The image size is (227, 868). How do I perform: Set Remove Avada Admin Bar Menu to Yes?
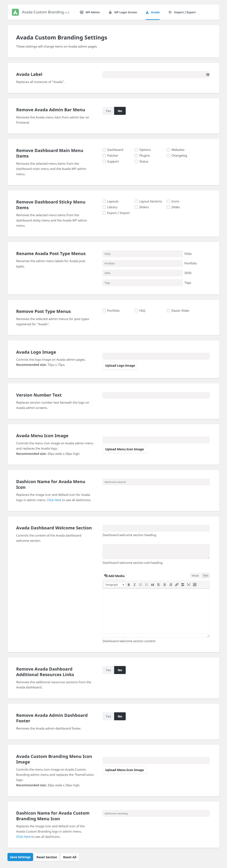point(108,111)
